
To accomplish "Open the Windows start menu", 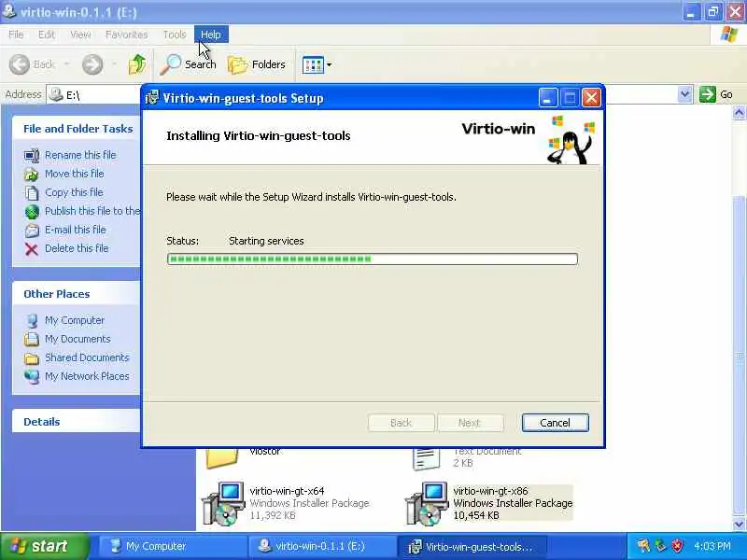I will click(43, 546).
